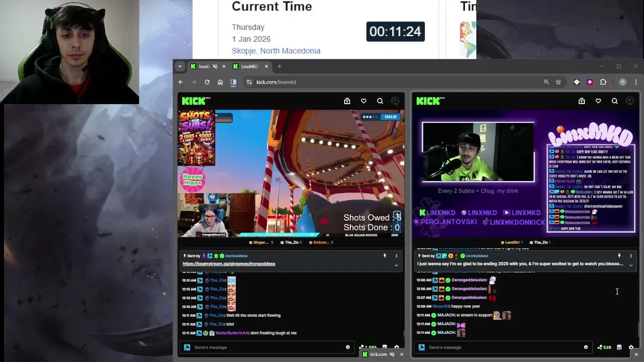Open Chrome's three-dot menu
The height and width of the screenshot is (362, 644).
coord(635,82)
